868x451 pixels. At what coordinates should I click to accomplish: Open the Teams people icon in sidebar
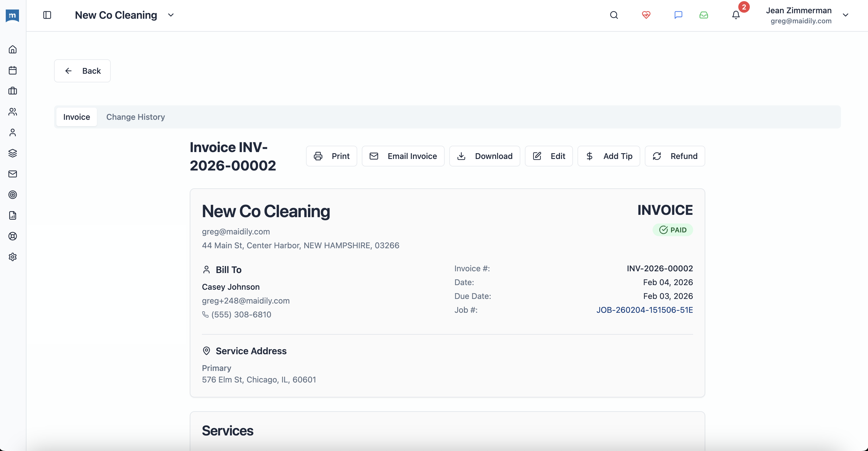(12, 112)
